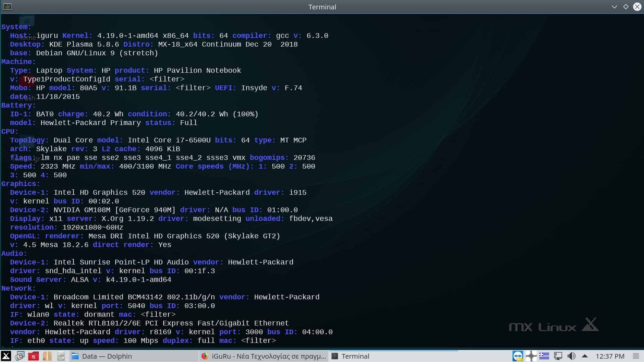Click the 'wlan0' interface name
Screen dimensions: 644x362
point(38,314)
